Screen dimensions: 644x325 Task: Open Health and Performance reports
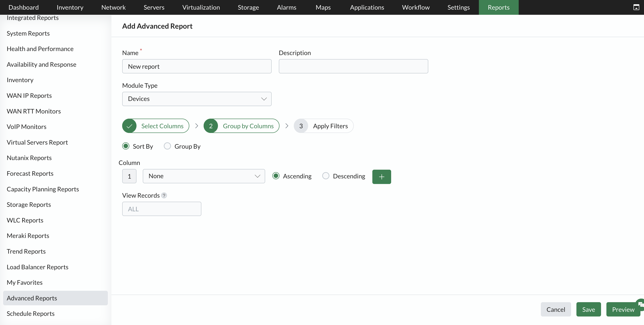[40, 49]
